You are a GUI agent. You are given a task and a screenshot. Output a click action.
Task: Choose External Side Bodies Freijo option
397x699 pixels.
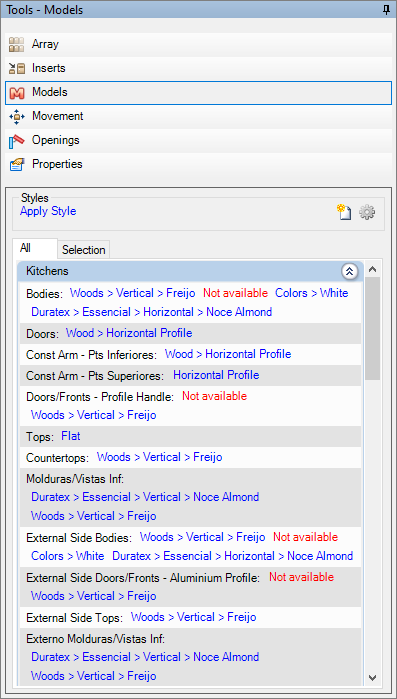[203, 537]
